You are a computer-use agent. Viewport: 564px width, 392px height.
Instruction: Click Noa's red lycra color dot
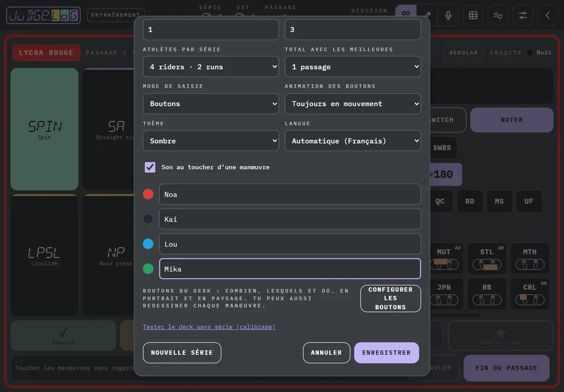tap(148, 194)
